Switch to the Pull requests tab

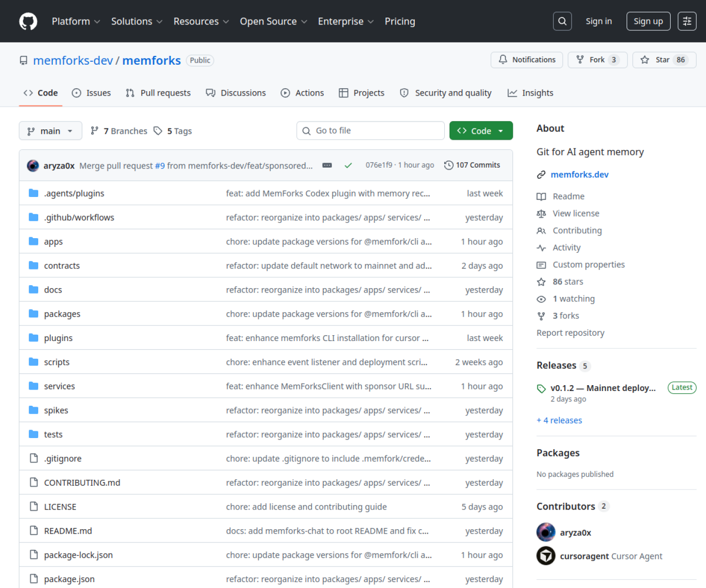158,93
